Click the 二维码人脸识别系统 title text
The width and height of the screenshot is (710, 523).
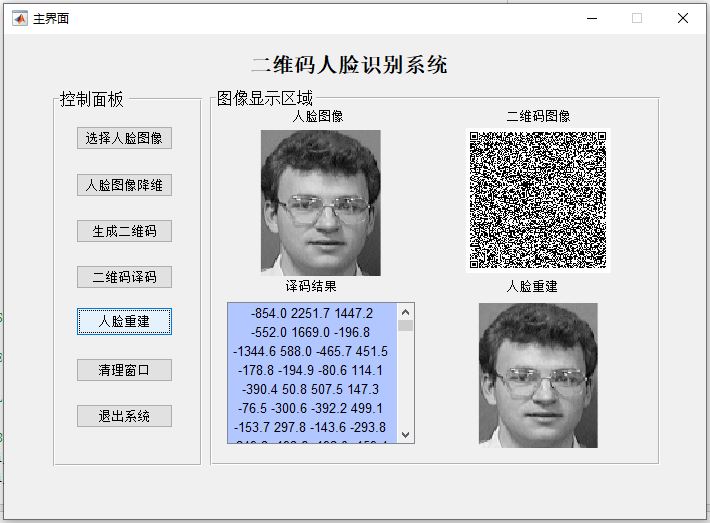[350, 65]
